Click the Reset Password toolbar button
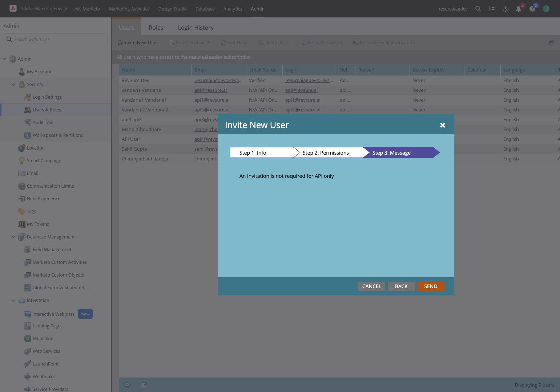The height and width of the screenshot is (392, 560). [x=322, y=42]
